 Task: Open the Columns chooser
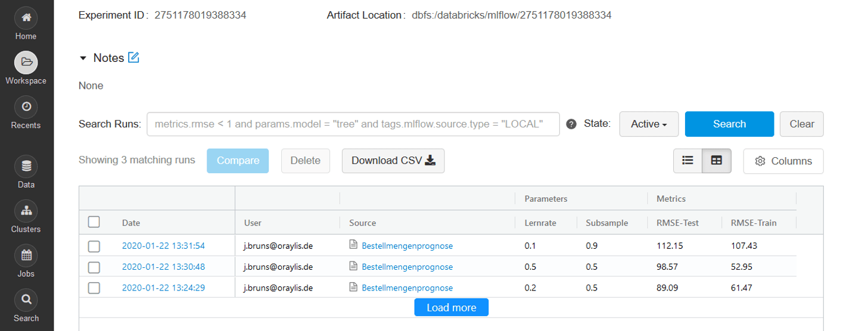pos(783,161)
